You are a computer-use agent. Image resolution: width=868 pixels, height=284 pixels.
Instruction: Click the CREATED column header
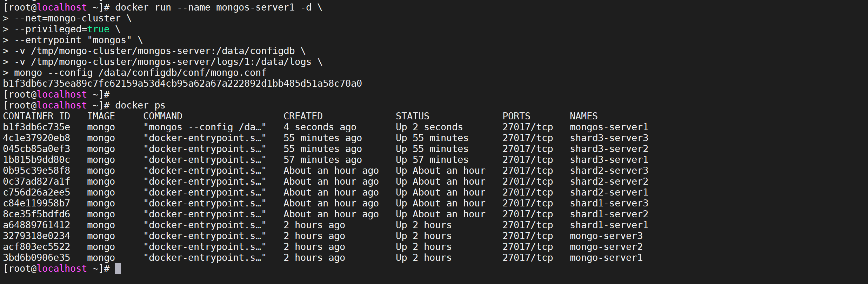tap(303, 116)
